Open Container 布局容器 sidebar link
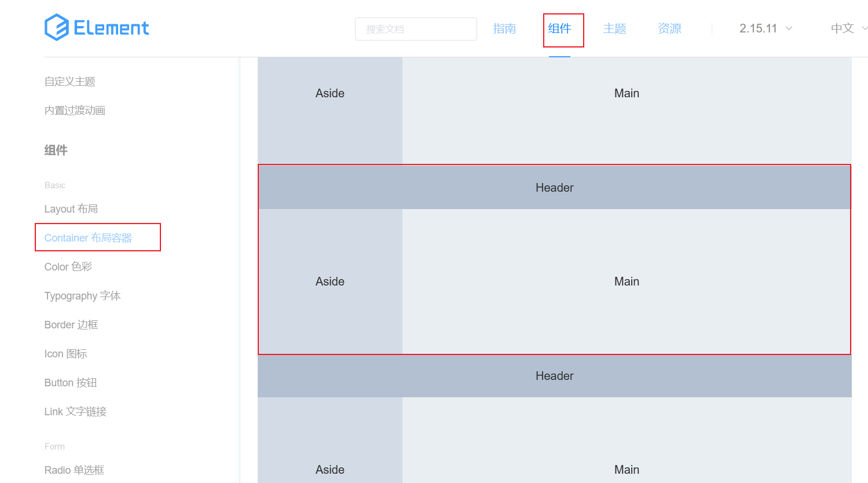Screen dimensions: 868x483 88,238
